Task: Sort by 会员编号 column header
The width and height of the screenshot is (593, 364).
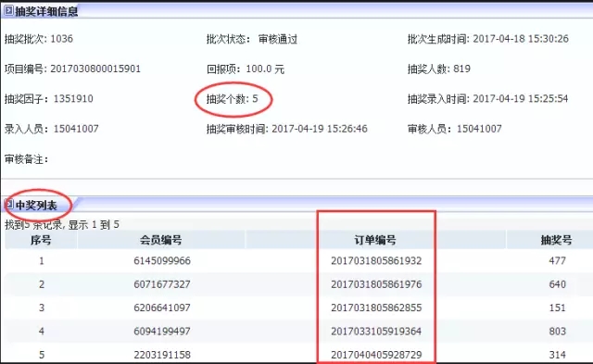Action: coord(160,240)
